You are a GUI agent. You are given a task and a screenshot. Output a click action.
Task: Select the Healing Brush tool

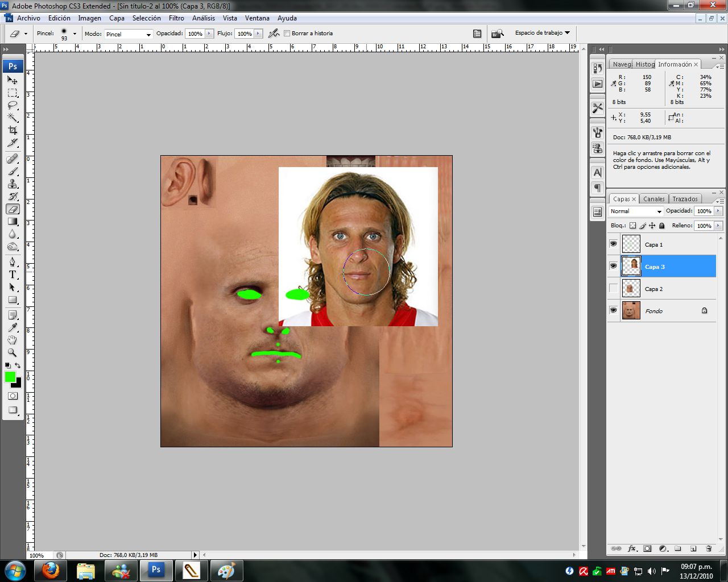13,159
